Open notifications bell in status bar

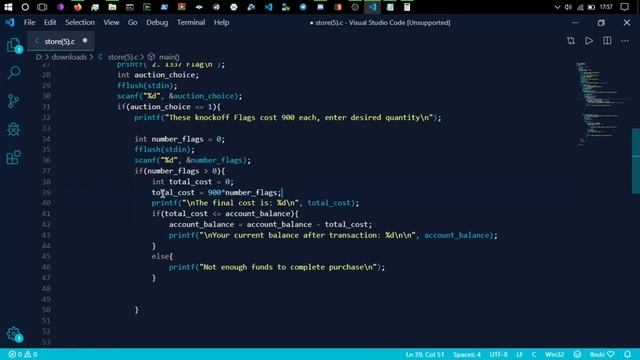point(627,354)
